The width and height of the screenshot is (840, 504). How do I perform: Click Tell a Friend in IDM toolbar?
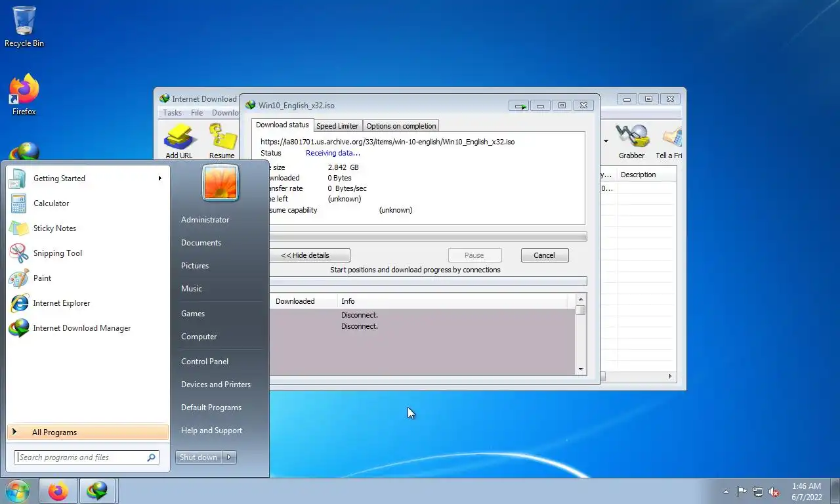click(669, 142)
